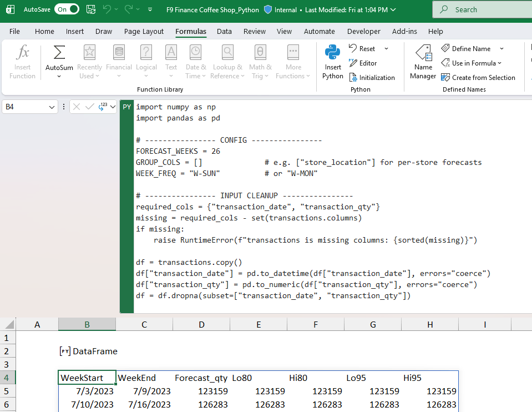Expand the Name Box dropdown showing B4
This screenshot has height=412, width=532.
click(x=53, y=106)
